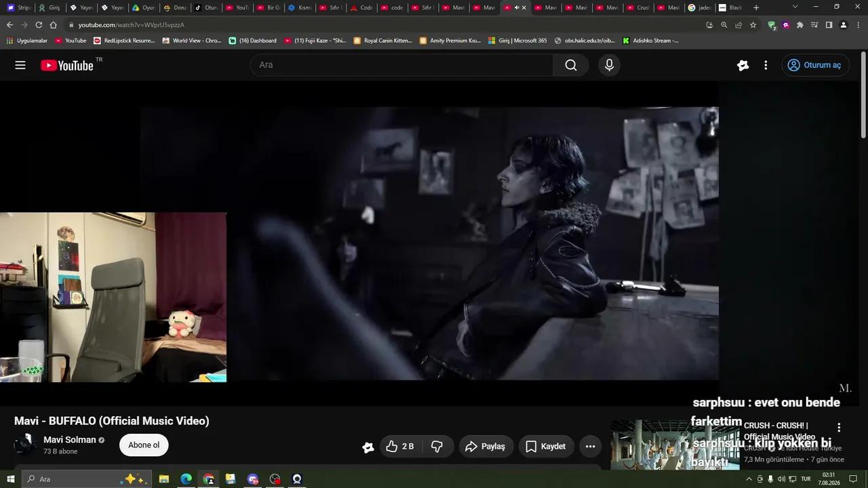This screenshot has width=868, height=488.
Task: Open taskbar volume control
Action: [x=781, y=479]
